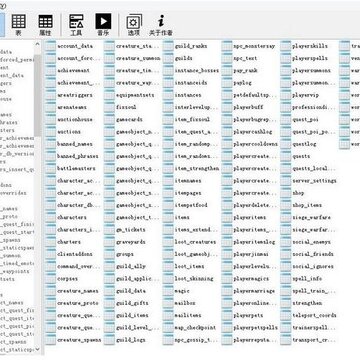Select the achievement table icon

point(51,71)
